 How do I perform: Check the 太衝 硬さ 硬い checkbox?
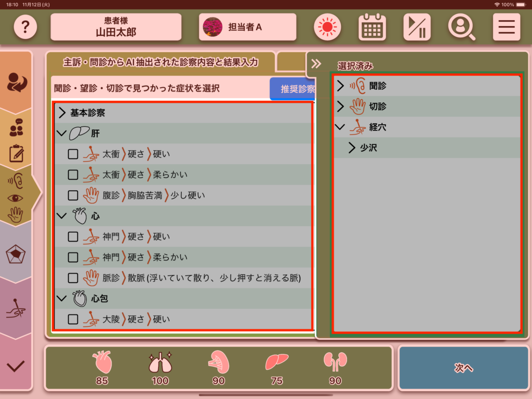pos(73,154)
